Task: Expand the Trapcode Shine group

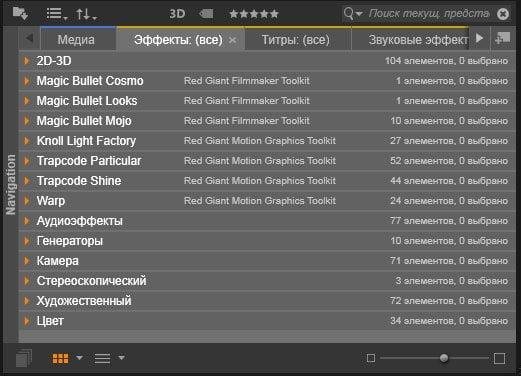Action: (27, 181)
